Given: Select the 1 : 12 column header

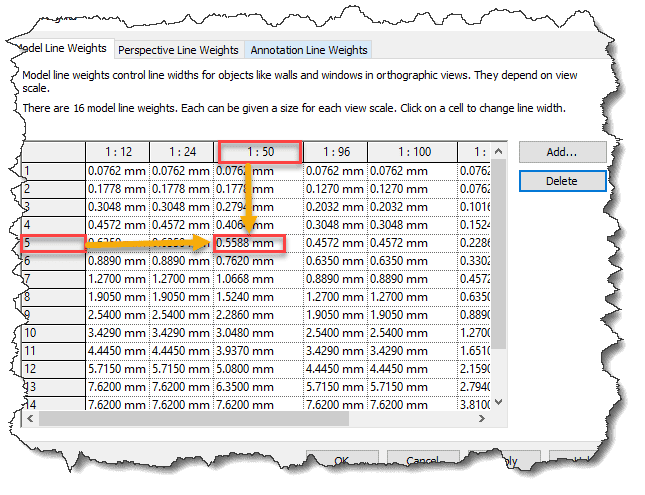Looking at the screenshot, I should pyautogui.click(x=118, y=152).
